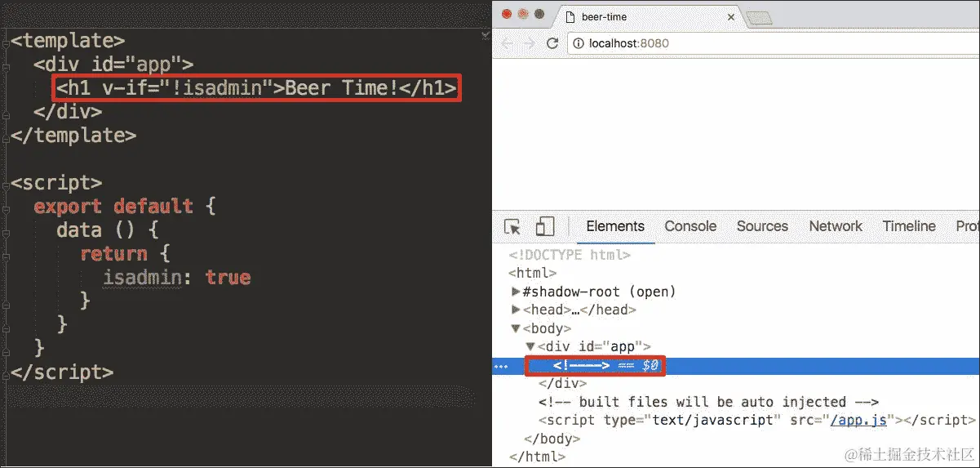Screen dimensions: 980x468
Task: Activate the inspect element picker icon
Action: coord(512,227)
